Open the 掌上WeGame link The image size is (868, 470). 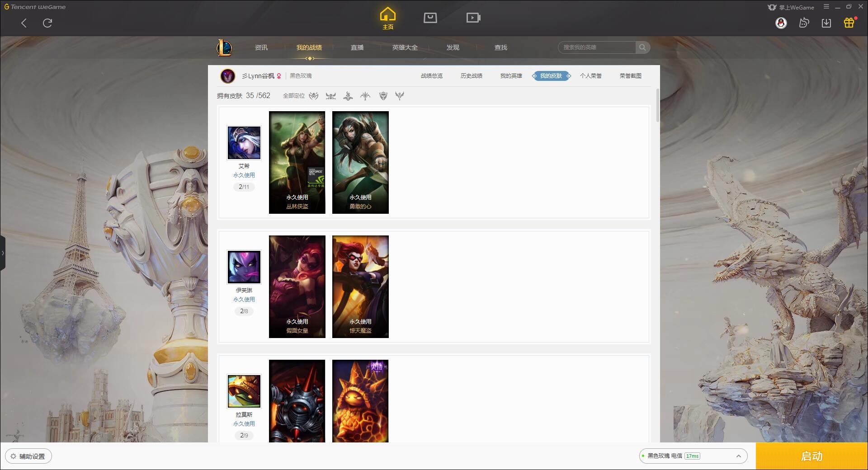point(791,7)
